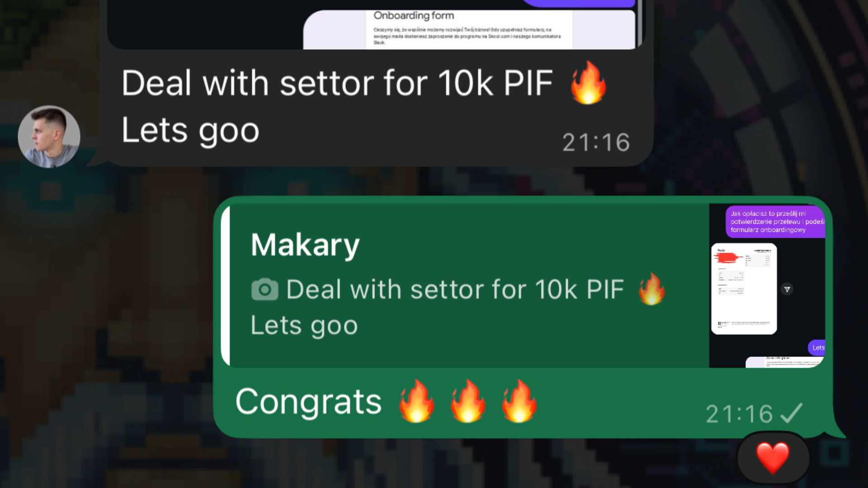868x488 pixels.
Task: Open the quoted reply image thumbnail
Action: [767, 286]
